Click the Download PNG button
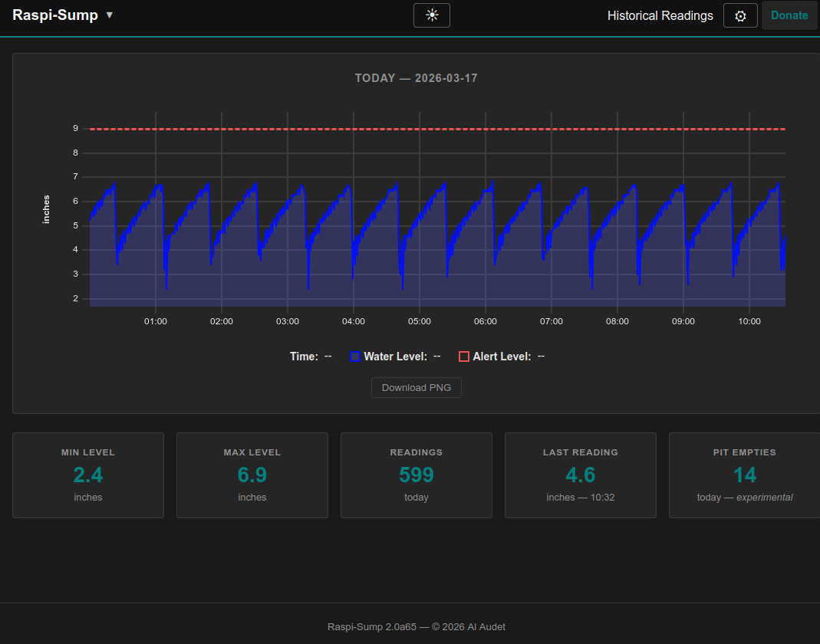This screenshot has width=820, height=644. point(416,387)
